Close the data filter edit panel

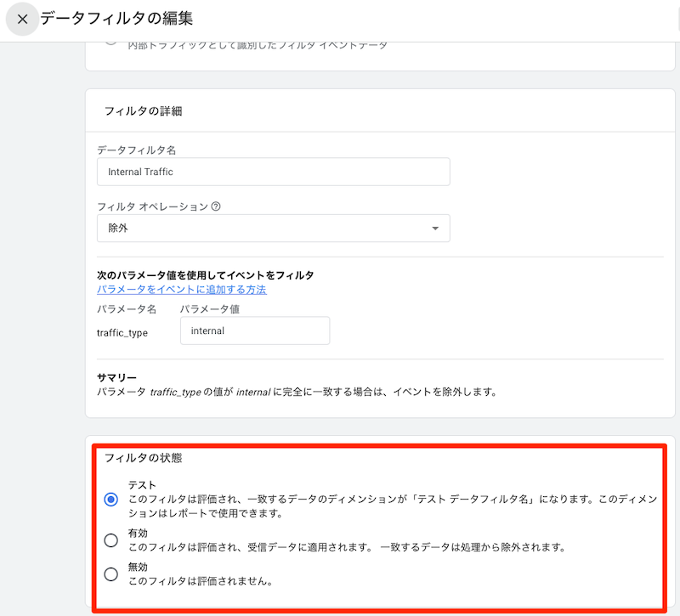point(23,19)
